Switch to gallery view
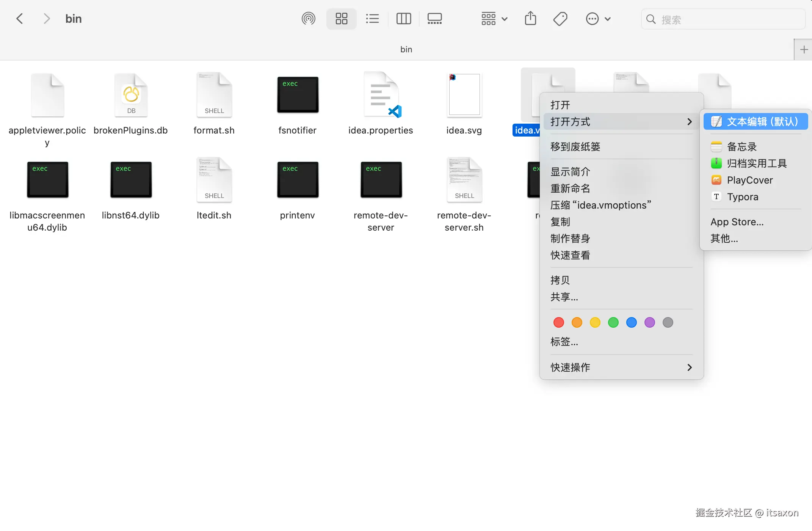Image resolution: width=812 pixels, height=531 pixels. tap(434, 19)
